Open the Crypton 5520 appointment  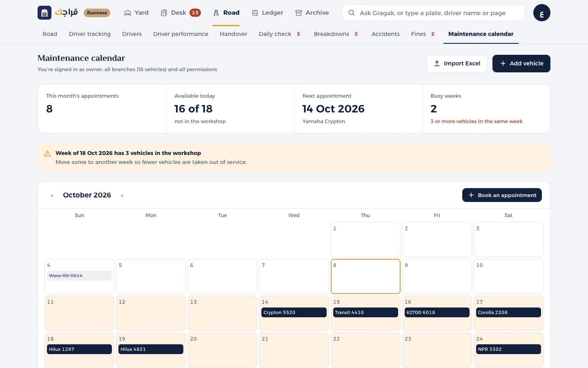click(294, 312)
